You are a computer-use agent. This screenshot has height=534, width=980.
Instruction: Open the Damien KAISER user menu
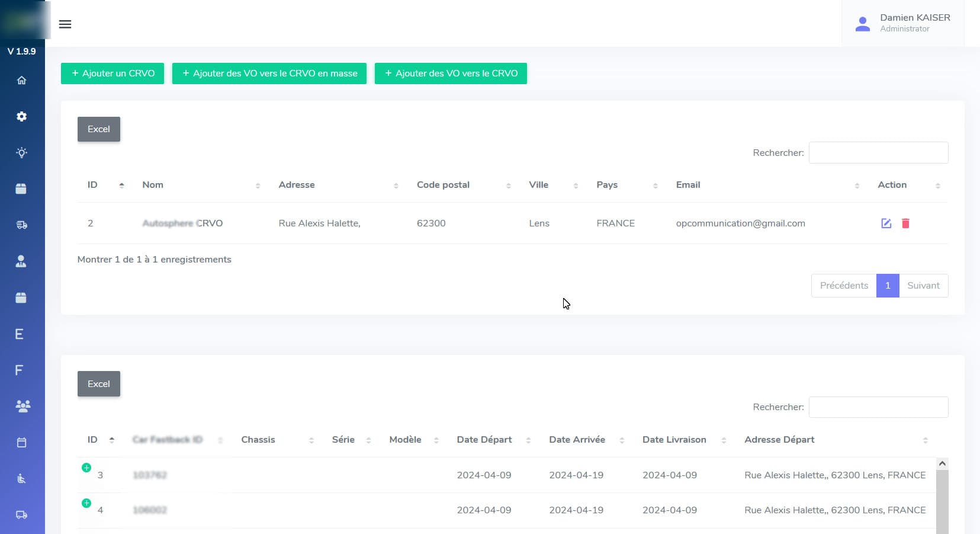pos(903,23)
